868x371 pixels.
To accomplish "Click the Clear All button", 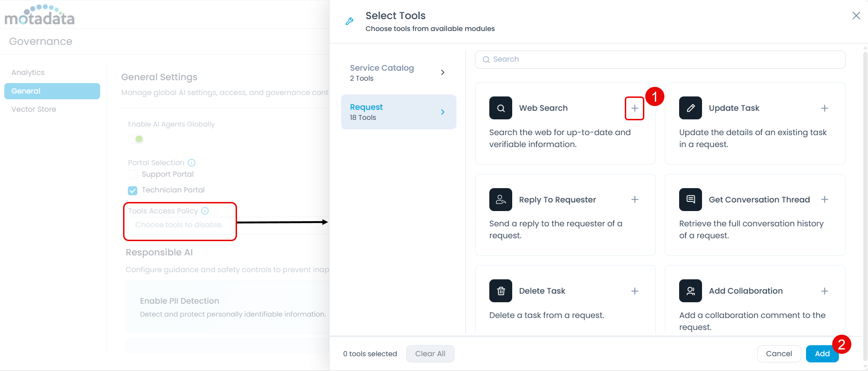I will click(430, 354).
